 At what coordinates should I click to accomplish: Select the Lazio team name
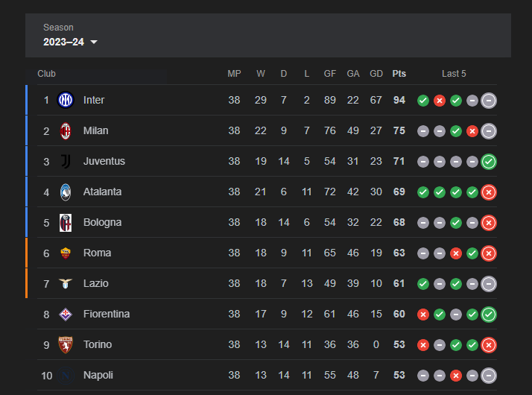[95, 283]
